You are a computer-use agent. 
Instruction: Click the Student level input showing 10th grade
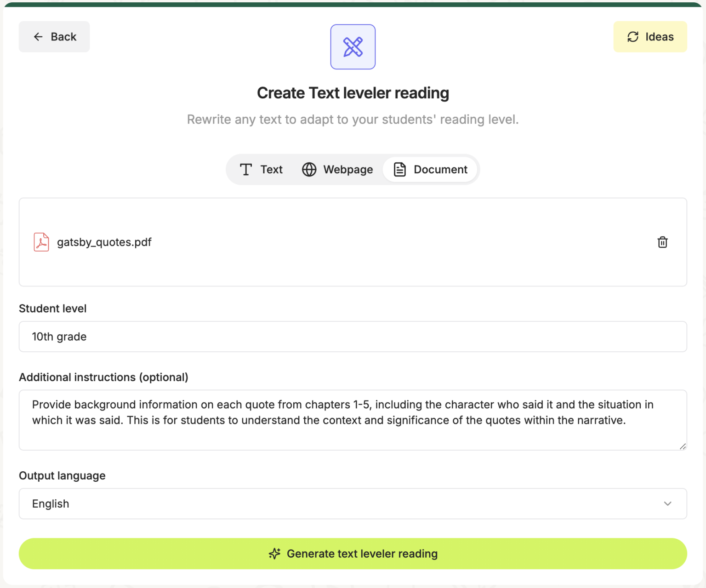(352, 337)
